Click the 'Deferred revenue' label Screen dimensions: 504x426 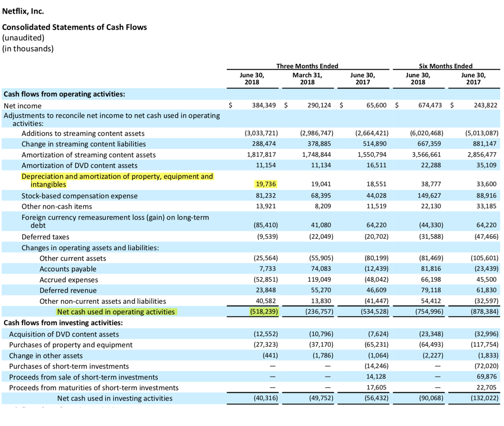(x=68, y=290)
